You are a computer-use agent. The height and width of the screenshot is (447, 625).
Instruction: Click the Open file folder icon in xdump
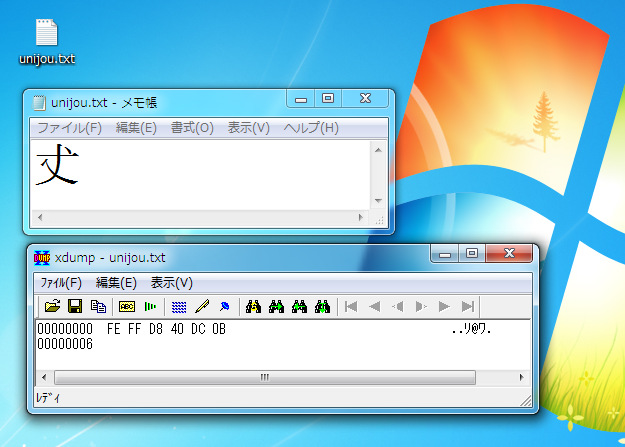(52, 306)
